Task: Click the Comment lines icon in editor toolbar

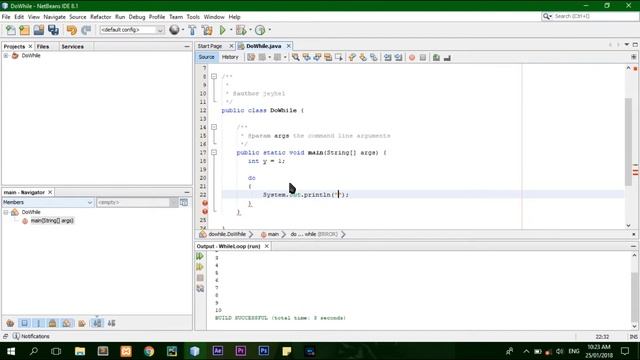Action: click(436, 58)
